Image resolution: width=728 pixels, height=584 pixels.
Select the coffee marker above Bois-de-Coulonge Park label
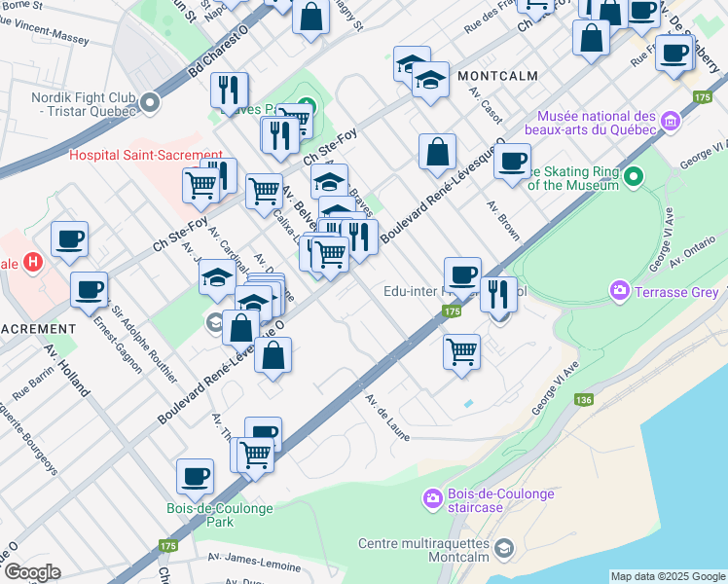195,479
